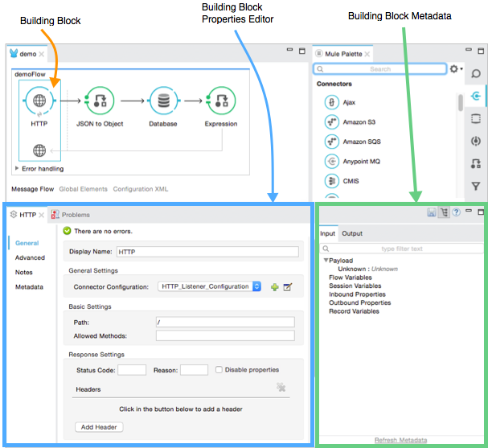Open the Configuration XML tab
Viewport: 488px width, 448px height.
click(141, 189)
